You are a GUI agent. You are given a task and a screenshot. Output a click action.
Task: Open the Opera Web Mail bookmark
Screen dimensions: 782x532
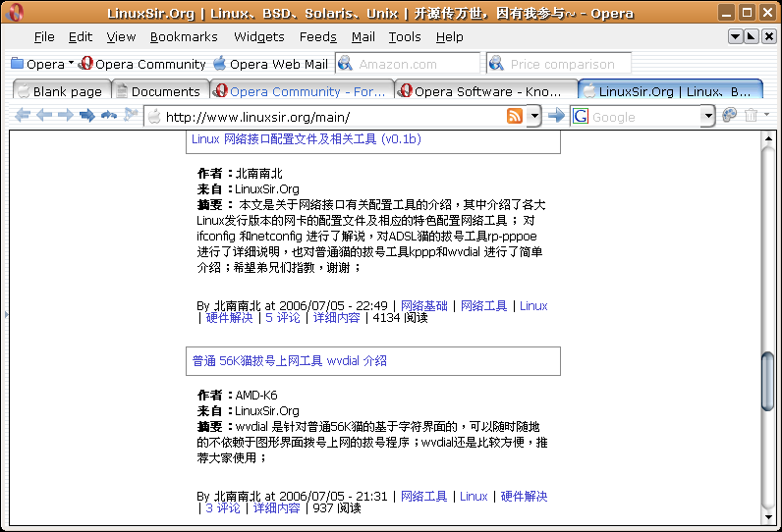coord(270,64)
